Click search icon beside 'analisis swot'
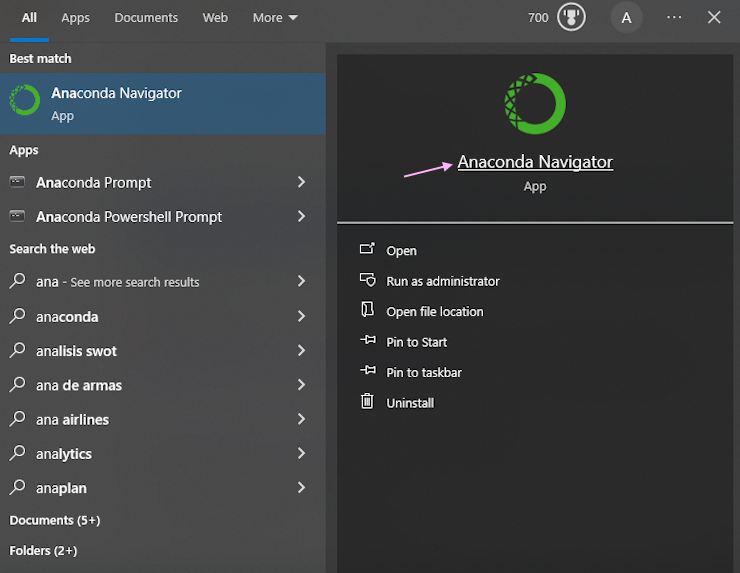Viewport: 740px width, 573px height. [17, 350]
